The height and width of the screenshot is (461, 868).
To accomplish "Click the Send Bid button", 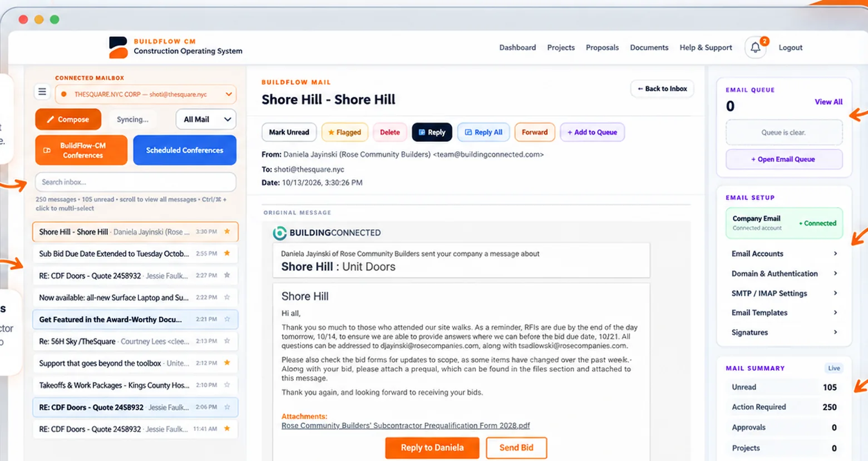I will tap(516, 448).
